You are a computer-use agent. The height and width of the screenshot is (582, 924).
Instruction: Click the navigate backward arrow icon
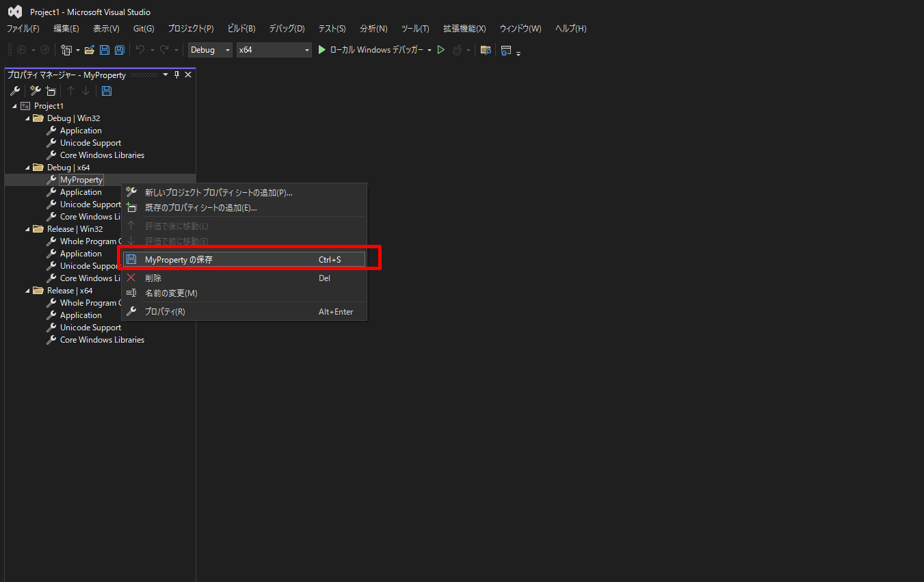tap(21, 50)
